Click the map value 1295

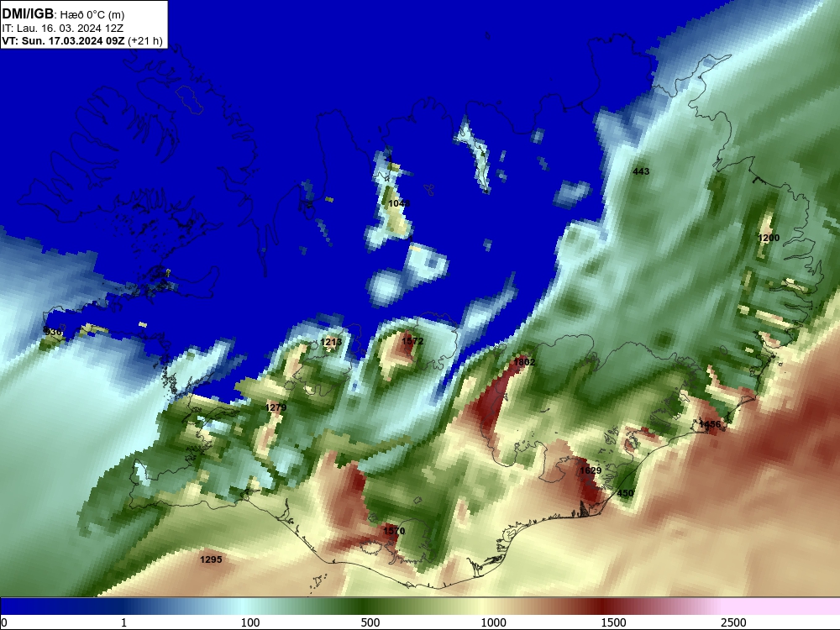[x=211, y=559]
